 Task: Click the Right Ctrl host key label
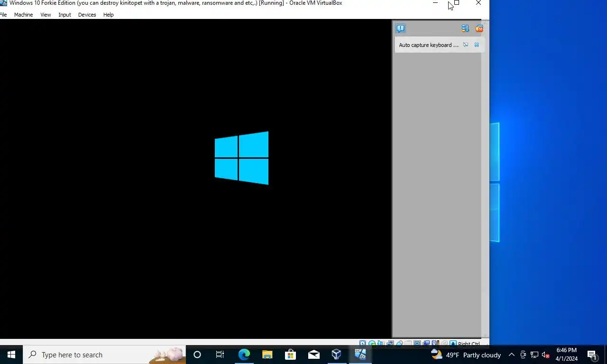[x=469, y=344]
